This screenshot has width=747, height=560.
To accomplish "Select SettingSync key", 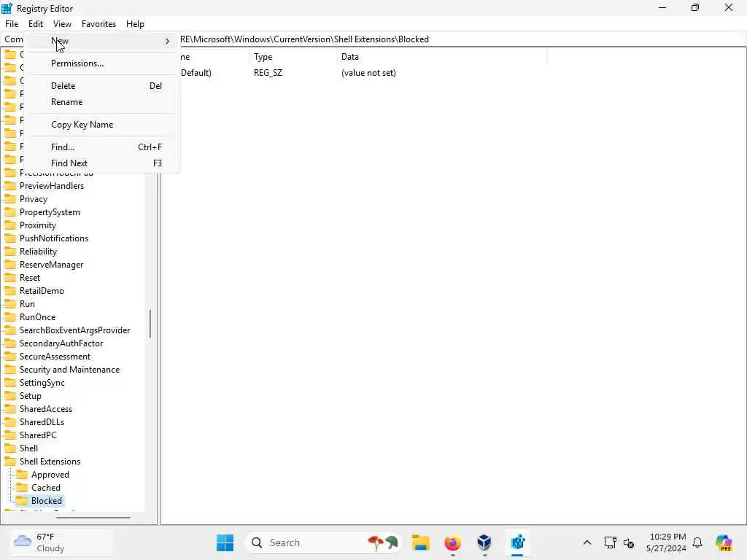I will pos(42,383).
